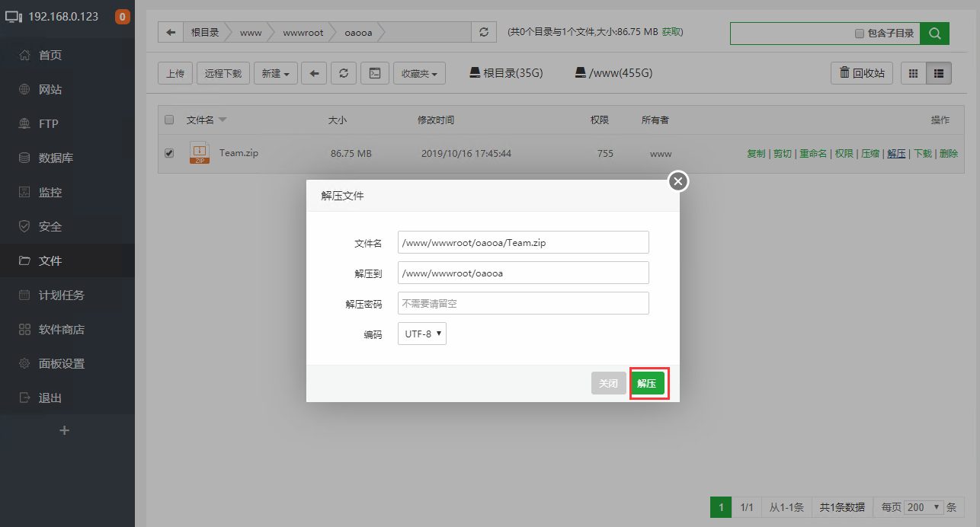The height and width of the screenshot is (527, 980).
Task: Focus the file search input
Action: click(790, 34)
